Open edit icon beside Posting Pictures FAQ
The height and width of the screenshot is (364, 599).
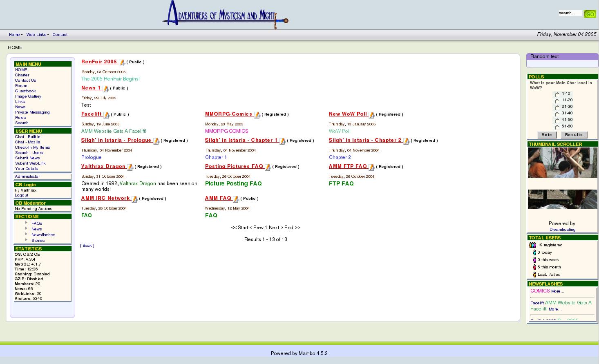(x=268, y=167)
